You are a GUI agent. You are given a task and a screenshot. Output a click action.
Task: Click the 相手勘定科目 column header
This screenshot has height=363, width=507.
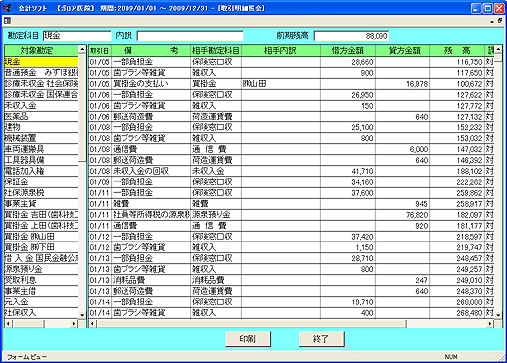[x=216, y=50]
